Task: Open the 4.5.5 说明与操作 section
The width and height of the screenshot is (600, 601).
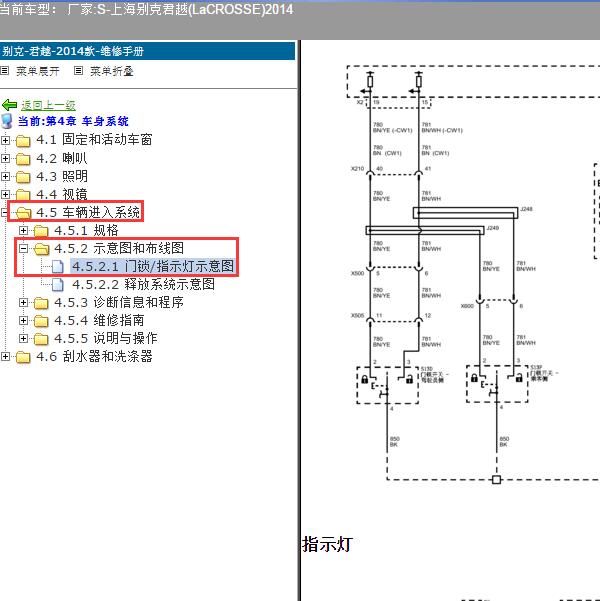Action: point(106,338)
